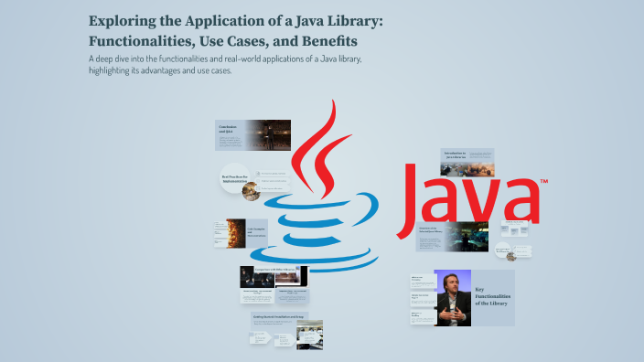
Task: Click the subtitle starting with A deep dive
Action: [225, 64]
